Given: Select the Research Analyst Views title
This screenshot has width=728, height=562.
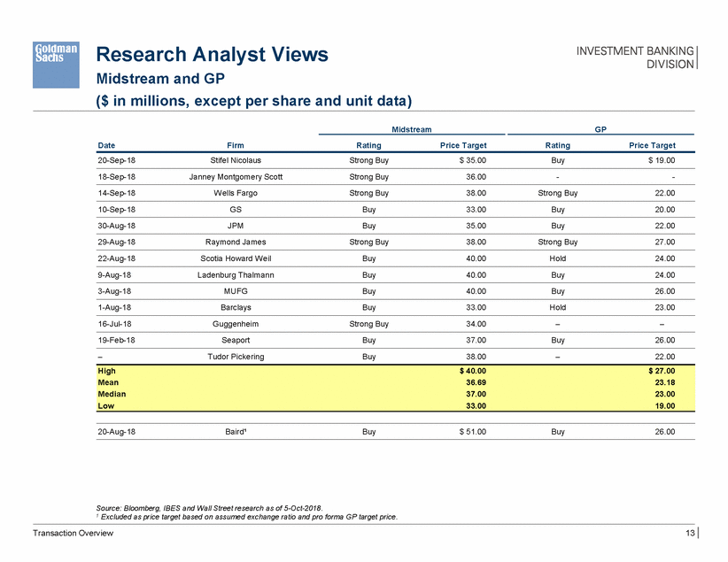Looking at the screenshot, I should coord(211,55).
